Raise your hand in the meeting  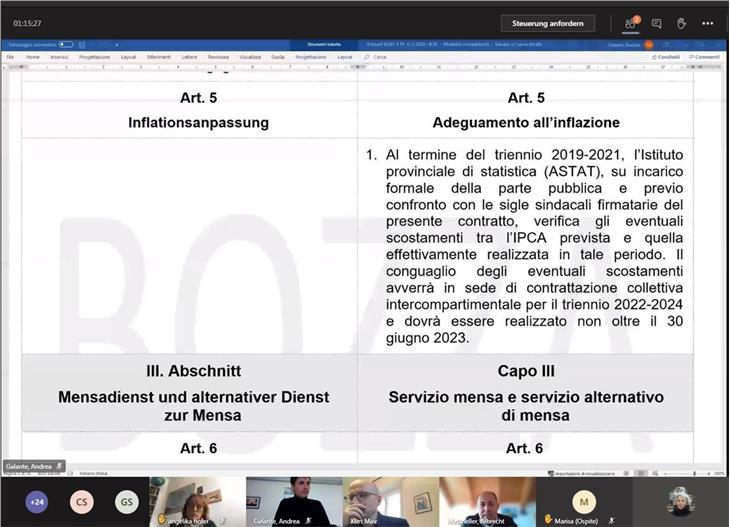(x=681, y=23)
